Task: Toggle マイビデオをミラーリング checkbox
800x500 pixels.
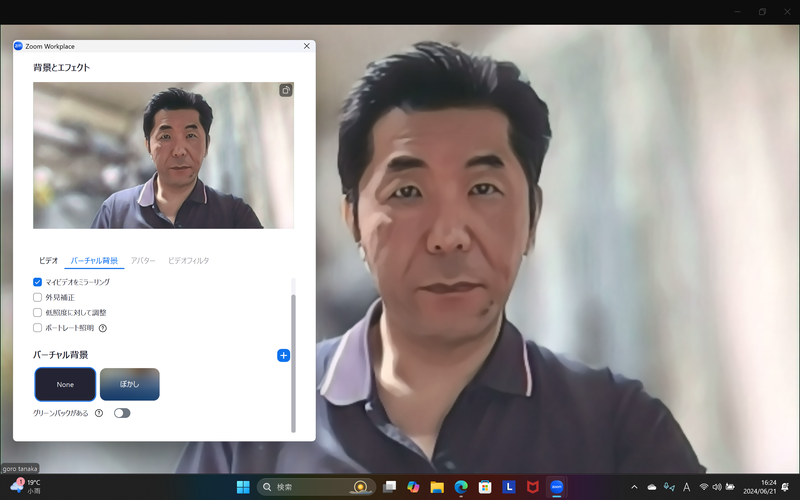Action: click(x=37, y=282)
